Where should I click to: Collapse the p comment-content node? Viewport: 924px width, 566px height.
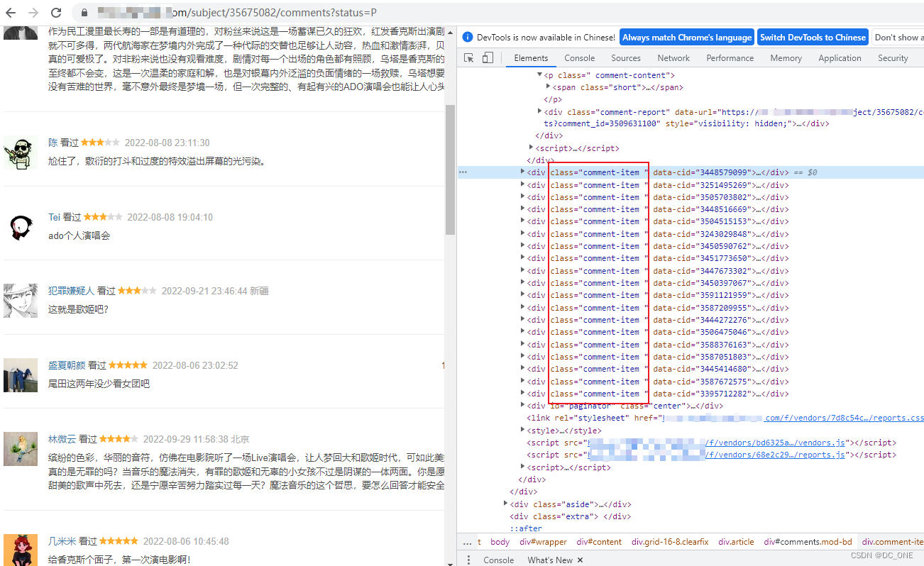(539, 75)
